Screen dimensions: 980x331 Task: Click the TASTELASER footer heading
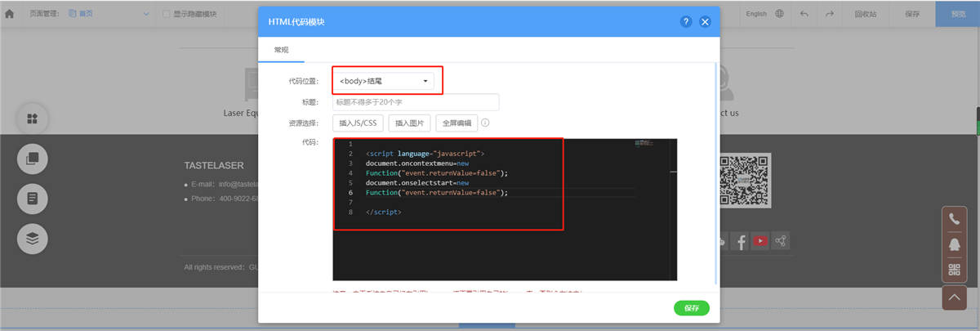tap(215, 165)
